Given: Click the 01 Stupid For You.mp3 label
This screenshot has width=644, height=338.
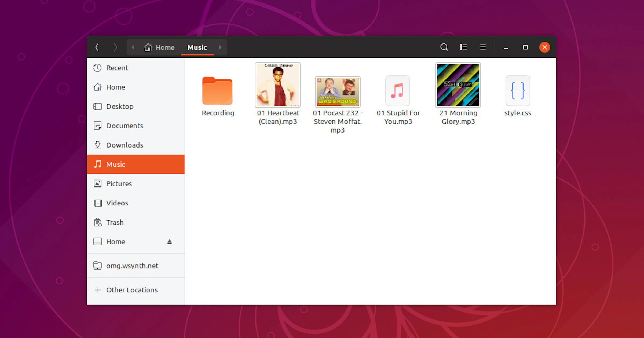Looking at the screenshot, I should click(x=398, y=117).
